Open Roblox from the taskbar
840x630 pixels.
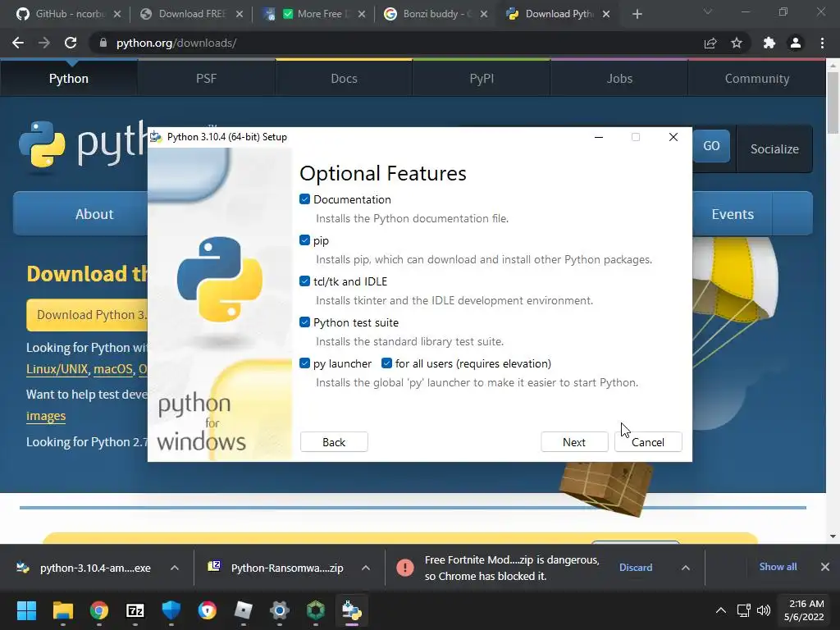point(243,610)
